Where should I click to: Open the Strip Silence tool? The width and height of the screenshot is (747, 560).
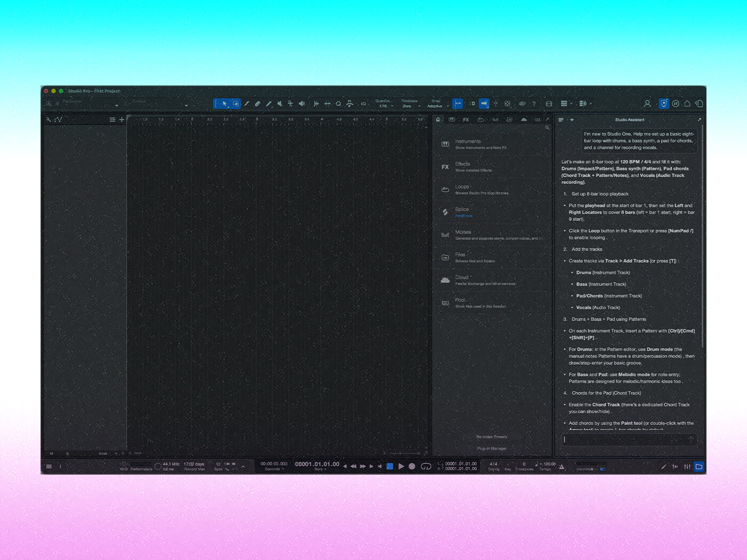pyautogui.click(x=316, y=103)
